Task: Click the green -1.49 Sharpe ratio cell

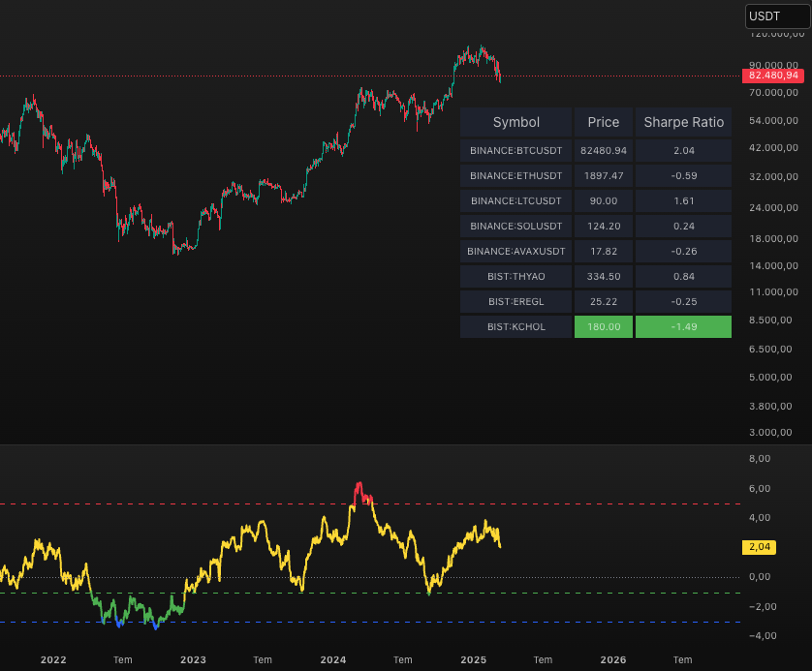Action: pyautogui.click(x=683, y=327)
